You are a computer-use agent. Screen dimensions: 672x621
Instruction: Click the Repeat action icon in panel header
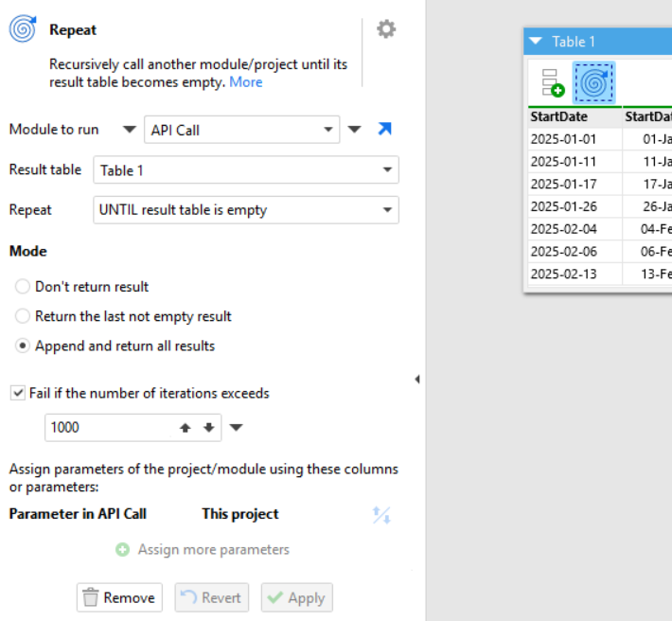coord(23,30)
